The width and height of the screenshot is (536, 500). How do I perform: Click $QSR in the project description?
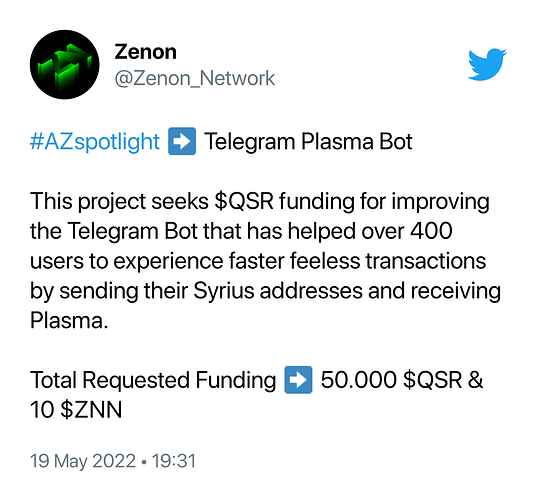244,201
